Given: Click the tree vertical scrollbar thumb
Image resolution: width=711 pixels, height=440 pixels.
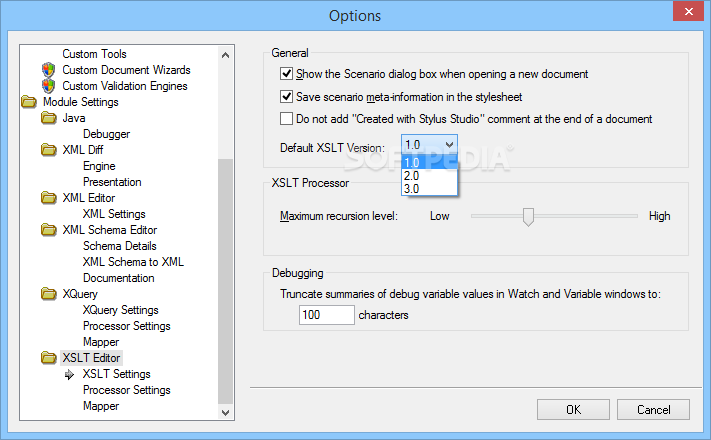Looking at the screenshot, I should tap(225, 281).
